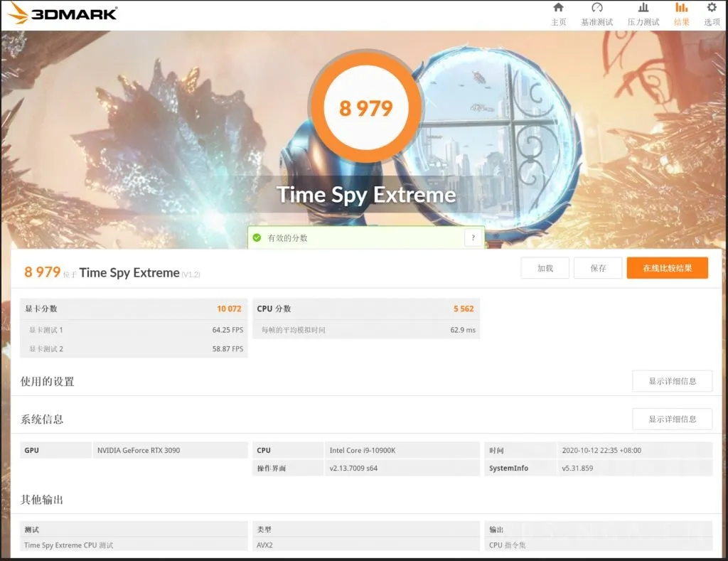728x561 pixels.
Task: Click 在线比较结果 compare online button
Action: 667,268
